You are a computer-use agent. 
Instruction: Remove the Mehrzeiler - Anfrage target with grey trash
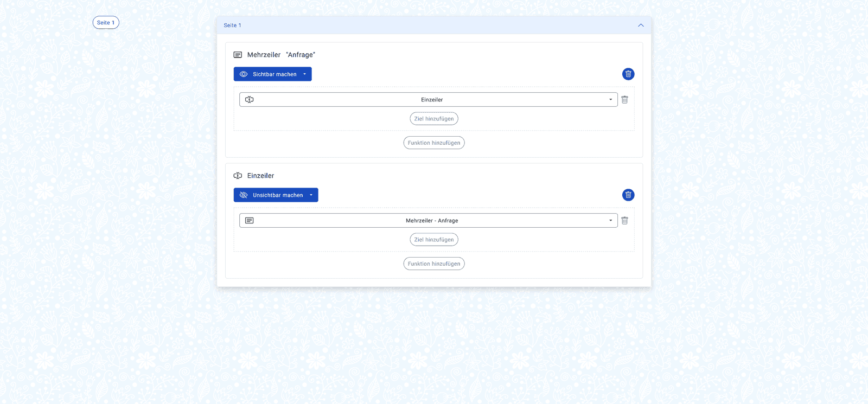(x=625, y=221)
